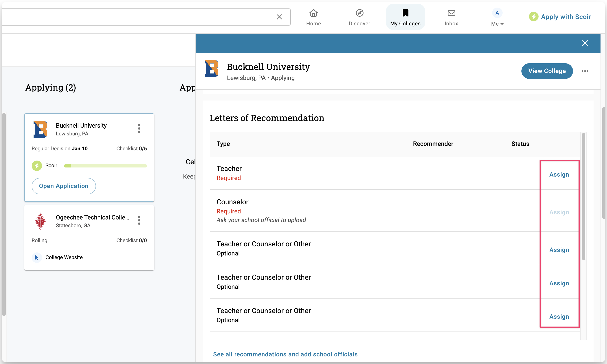Click the recommendations table vertical scrollbar

click(583, 196)
